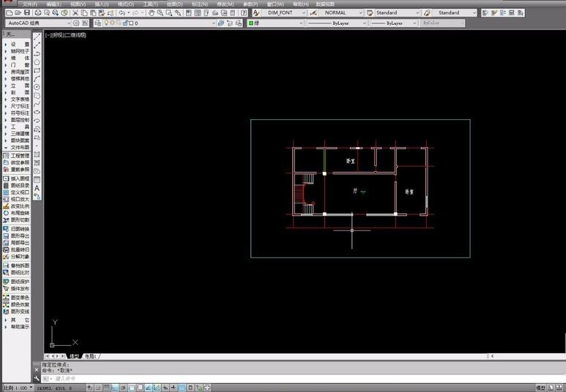Select the Line tool in Draw toolbar
Screen dimensions: 566x392
(37, 37)
